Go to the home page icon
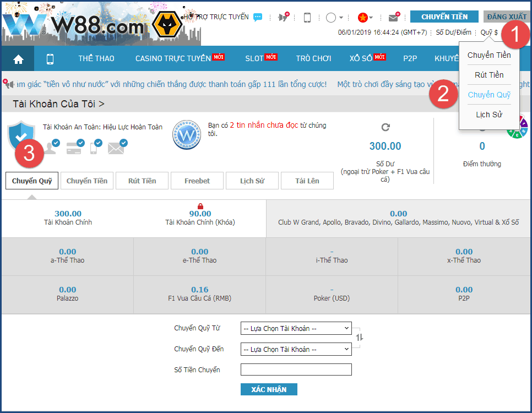 pos(18,59)
